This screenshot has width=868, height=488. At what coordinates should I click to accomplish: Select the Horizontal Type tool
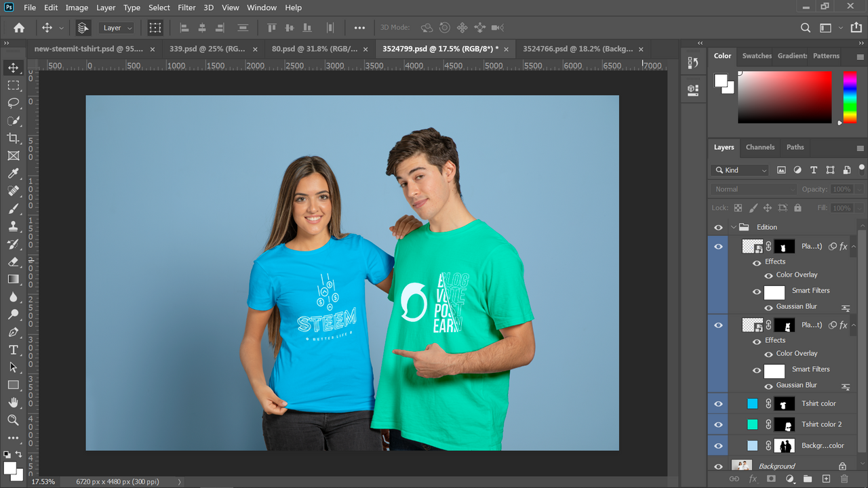click(x=13, y=350)
